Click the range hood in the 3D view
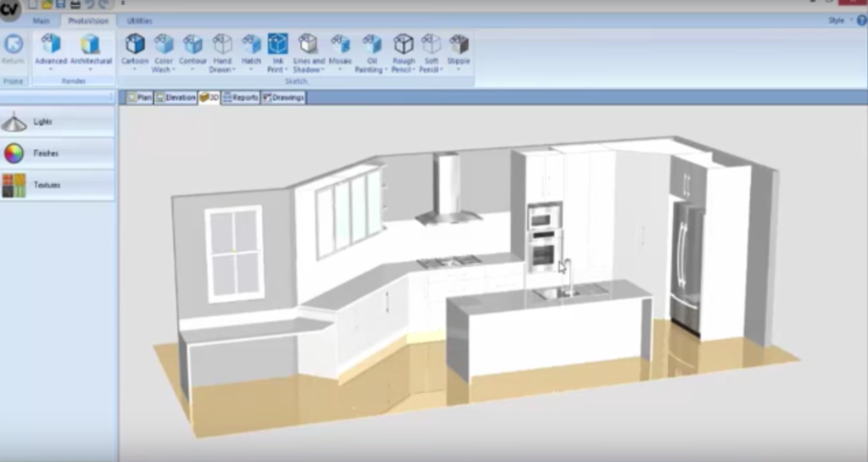Screen dimensions: 868x462 click(x=448, y=189)
